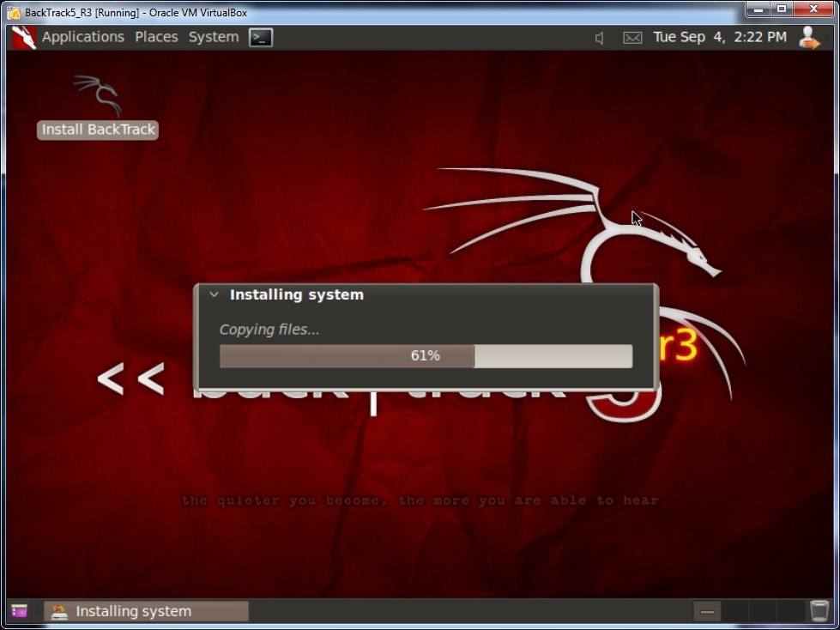Open the Places menu
The height and width of the screenshot is (630, 840).
(x=156, y=37)
